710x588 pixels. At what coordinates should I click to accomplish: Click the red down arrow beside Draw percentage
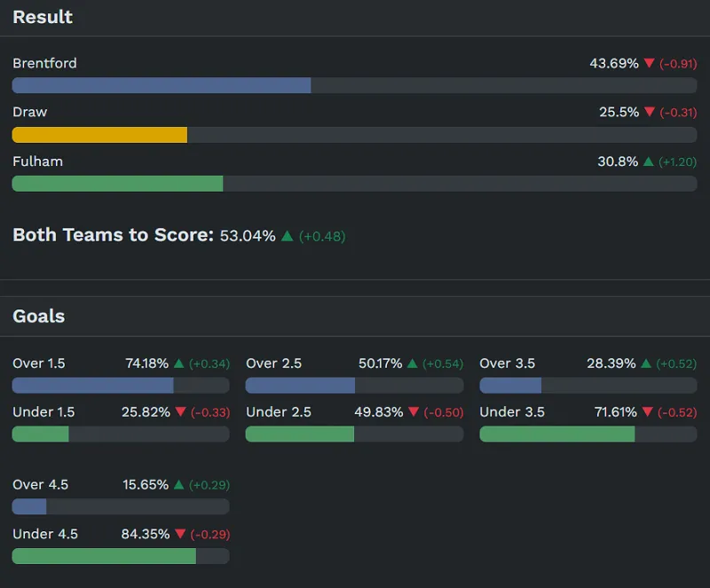click(x=649, y=113)
